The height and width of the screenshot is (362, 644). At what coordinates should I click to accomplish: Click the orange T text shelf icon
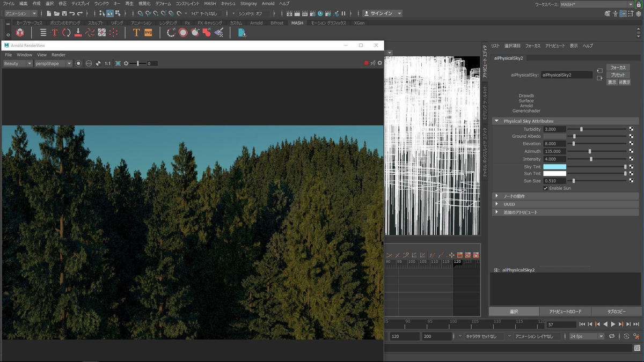click(x=136, y=33)
